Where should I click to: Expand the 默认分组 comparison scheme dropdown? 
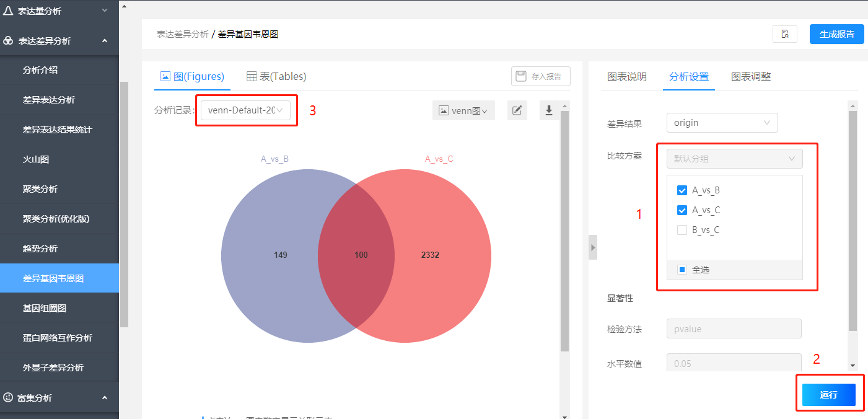point(734,158)
